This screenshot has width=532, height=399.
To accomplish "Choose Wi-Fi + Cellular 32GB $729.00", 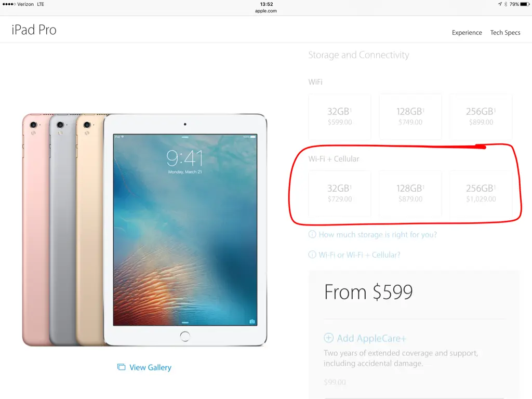I will click(x=340, y=194).
